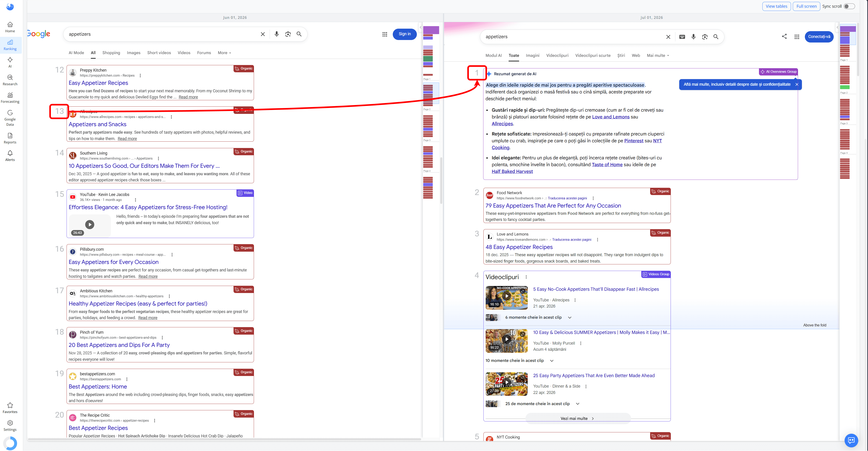Click Traducerea acestei pagini under Love and Lemons

click(x=572, y=240)
